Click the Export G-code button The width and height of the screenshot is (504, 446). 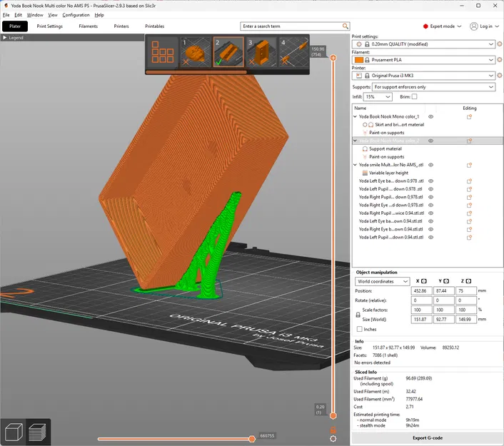tap(427, 437)
